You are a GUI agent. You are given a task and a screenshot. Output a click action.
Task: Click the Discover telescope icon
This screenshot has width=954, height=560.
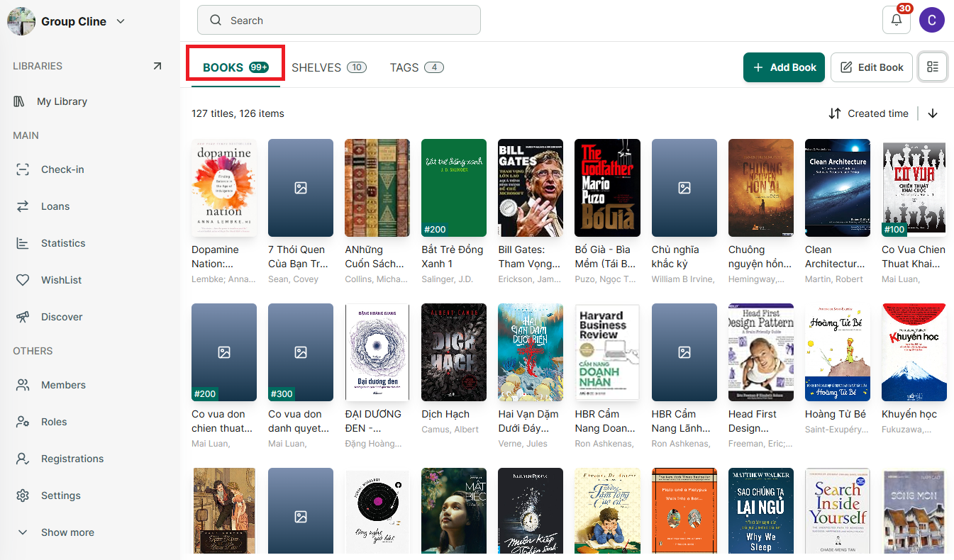[23, 317]
